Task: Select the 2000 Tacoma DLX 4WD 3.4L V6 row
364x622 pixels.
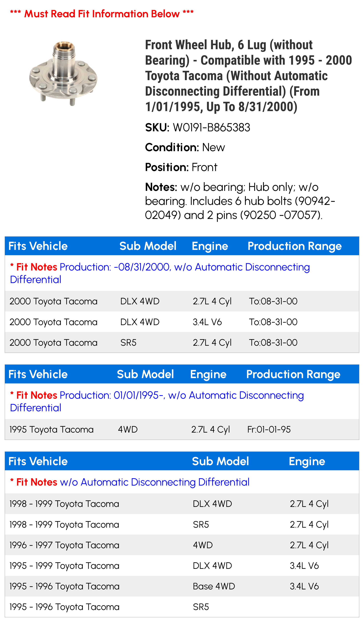Action: (182, 322)
